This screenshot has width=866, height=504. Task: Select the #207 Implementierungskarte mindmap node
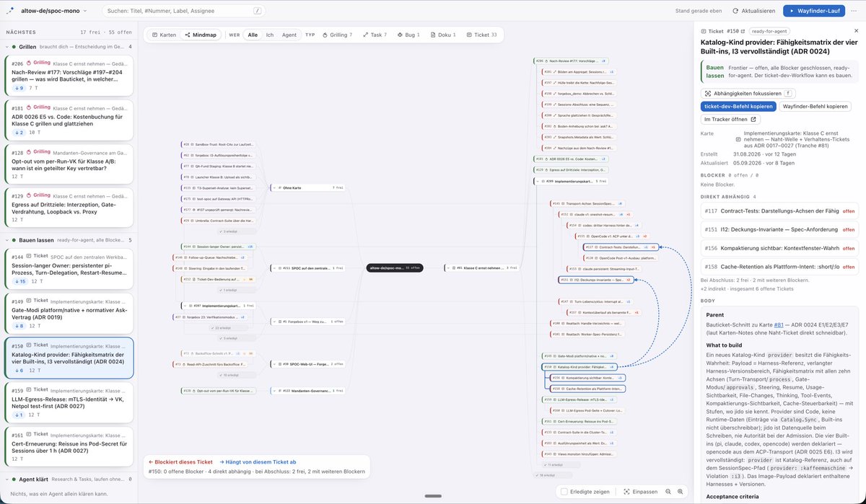pyautogui.click(x=219, y=306)
